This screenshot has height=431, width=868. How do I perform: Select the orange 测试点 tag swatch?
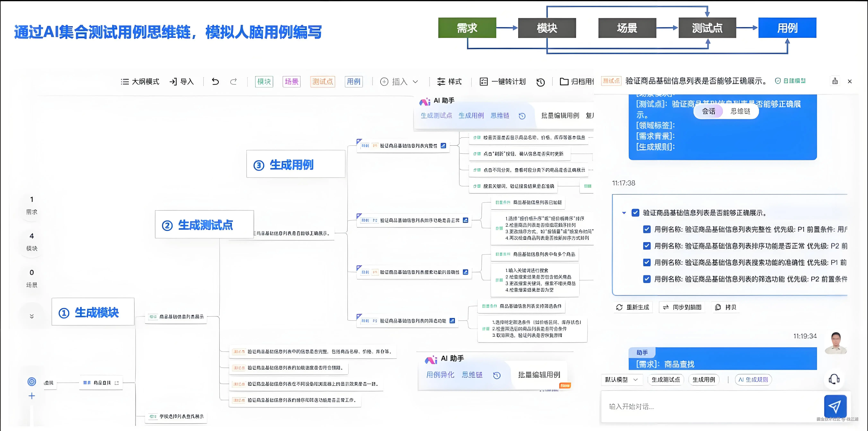(x=322, y=82)
